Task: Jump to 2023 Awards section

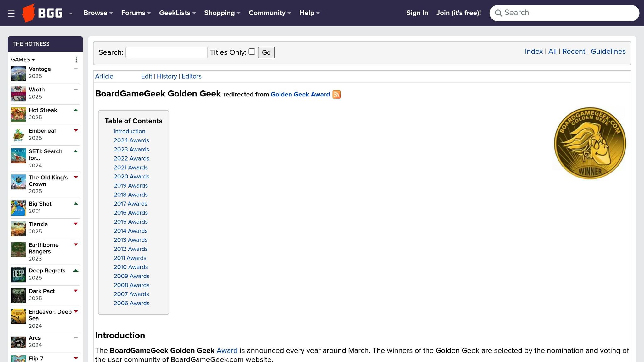Action: pyautogui.click(x=131, y=150)
